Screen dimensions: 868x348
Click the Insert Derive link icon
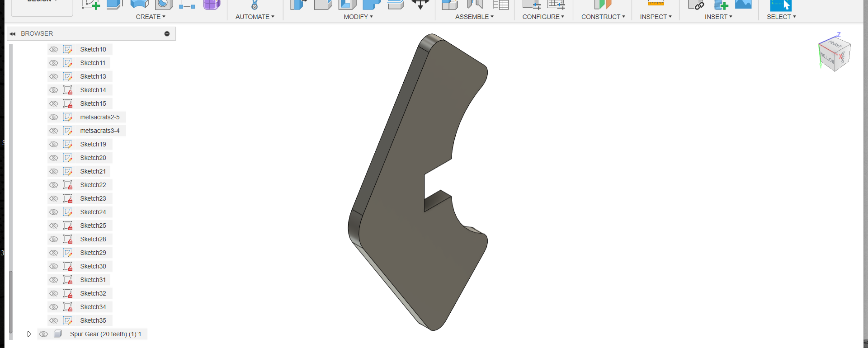coord(696,5)
